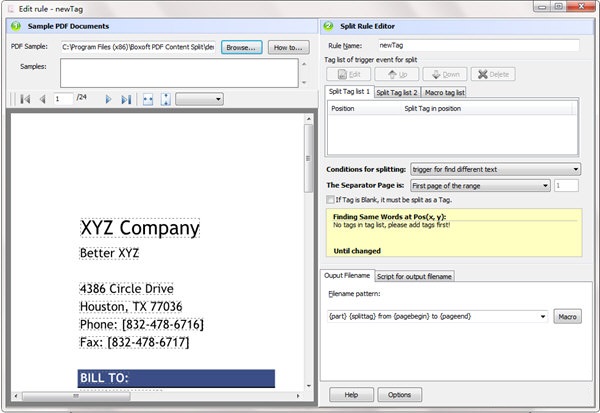Switch to Split Tag list 2 tab
This screenshot has width=600, height=413.
(397, 93)
